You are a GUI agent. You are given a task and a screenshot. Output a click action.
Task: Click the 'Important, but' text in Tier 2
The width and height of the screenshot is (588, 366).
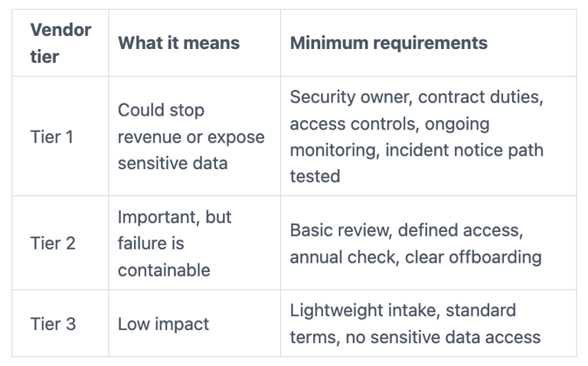tap(174, 217)
